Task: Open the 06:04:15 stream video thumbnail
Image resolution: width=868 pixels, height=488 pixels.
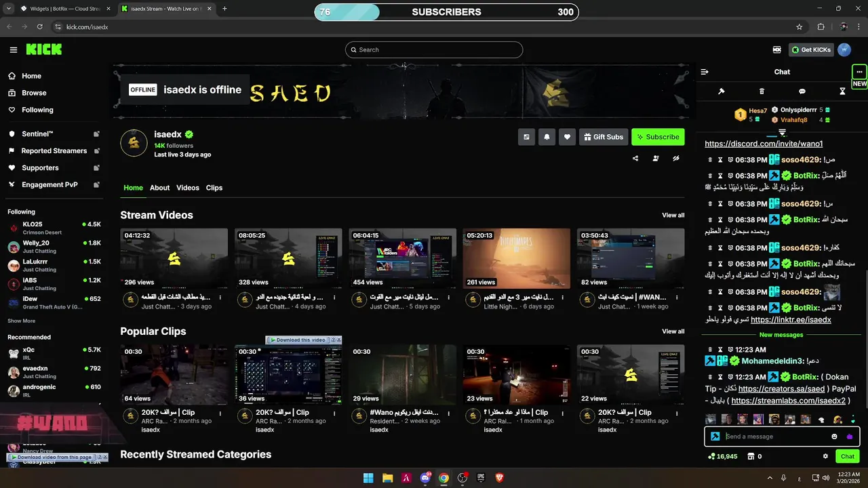Action: 403,258
